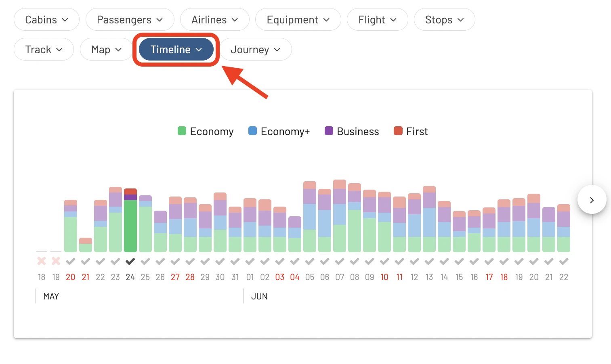Toggle the Economy legend series

206,132
